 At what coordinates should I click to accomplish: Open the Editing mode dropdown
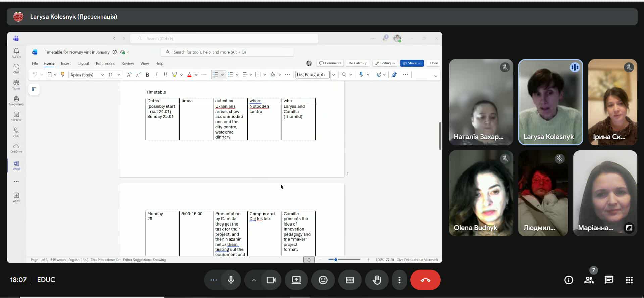tap(385, 63)
